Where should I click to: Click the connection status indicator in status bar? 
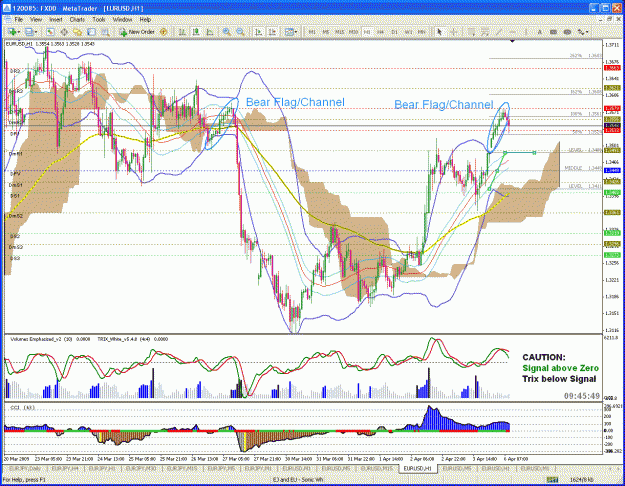[552, 480]
